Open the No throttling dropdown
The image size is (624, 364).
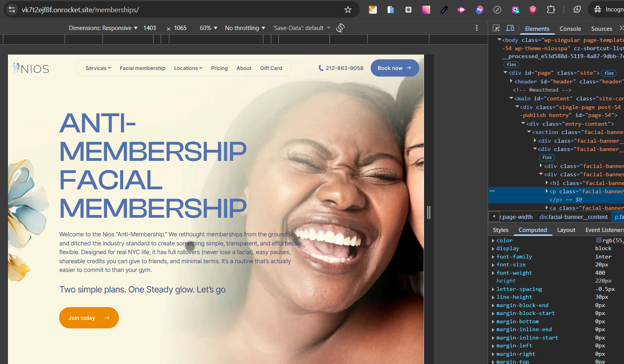tap(245, 28)
